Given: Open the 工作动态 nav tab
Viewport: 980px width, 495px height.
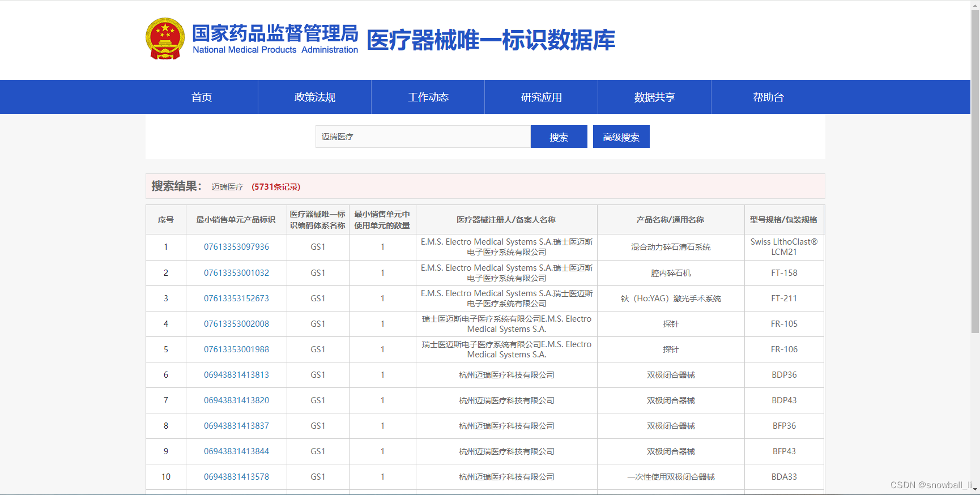Looking at the screenshot, I should (x=428, y=97).
